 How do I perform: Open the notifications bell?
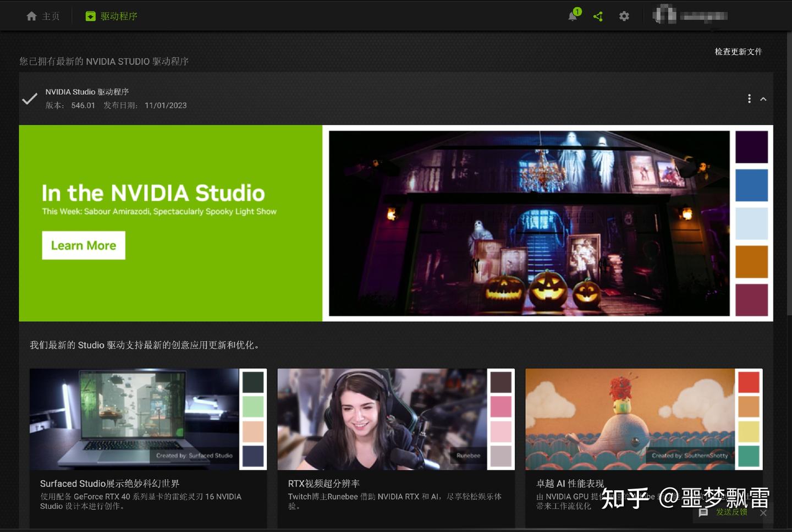[x=572, y=16]
